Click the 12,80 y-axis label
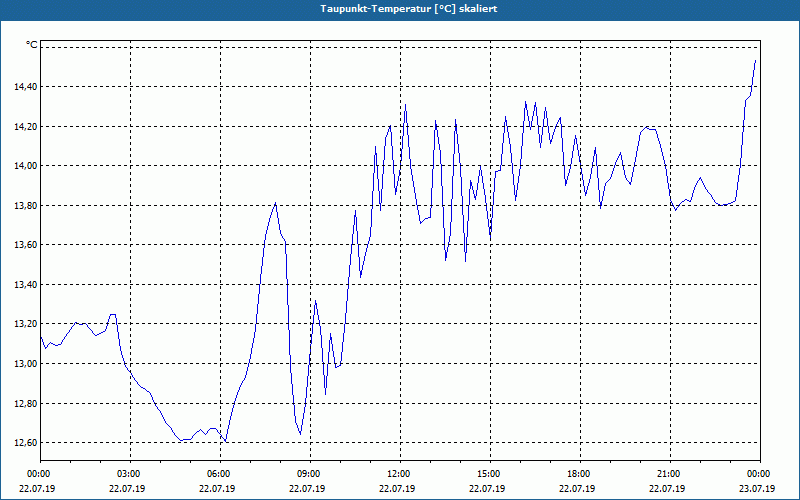The height and width of the screenshot is (500, 800). (x=26, y=404)
